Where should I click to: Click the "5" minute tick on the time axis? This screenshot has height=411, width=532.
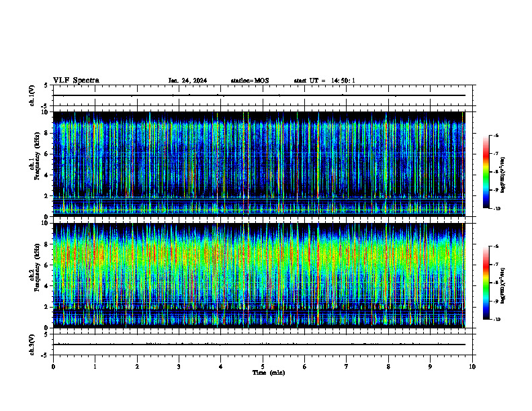click(x=263, y=367)
